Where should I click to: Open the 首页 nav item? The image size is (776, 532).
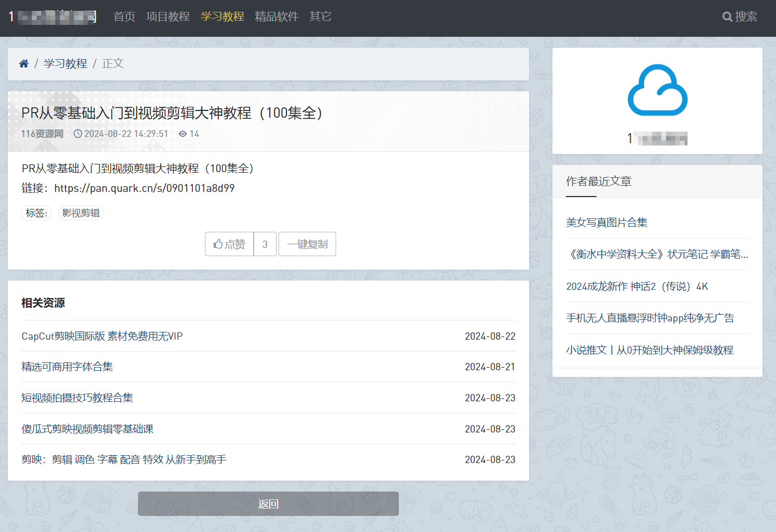(x=124, y=17)
